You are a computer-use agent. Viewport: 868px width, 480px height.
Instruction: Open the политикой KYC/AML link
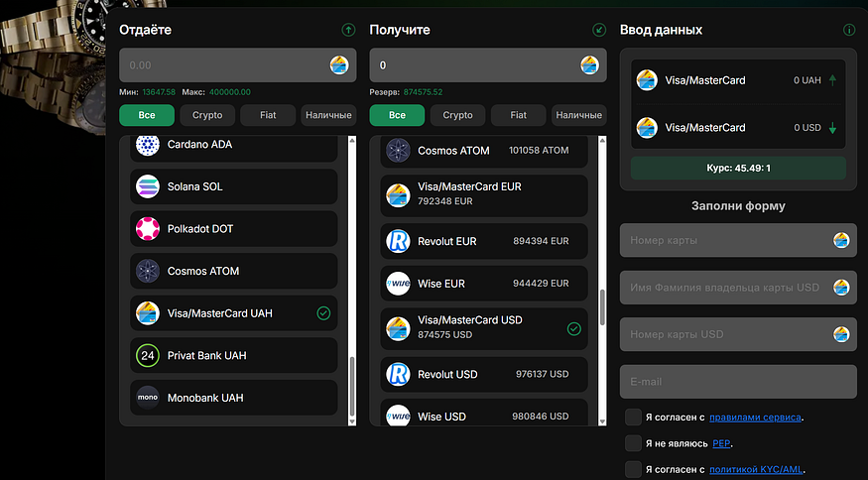(756, 469)
